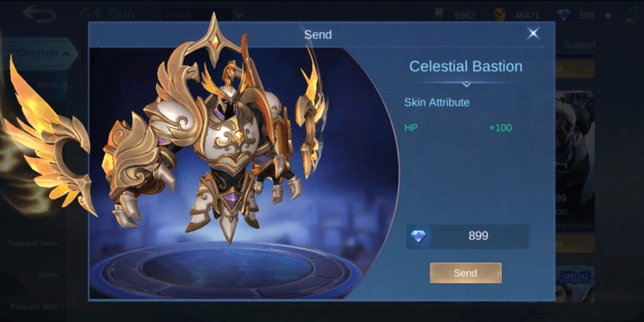Image resolution: width=644 pixels, height=322 pixels.
Task: Collapse the Common category chevron
Action: (x=65, y=54)
